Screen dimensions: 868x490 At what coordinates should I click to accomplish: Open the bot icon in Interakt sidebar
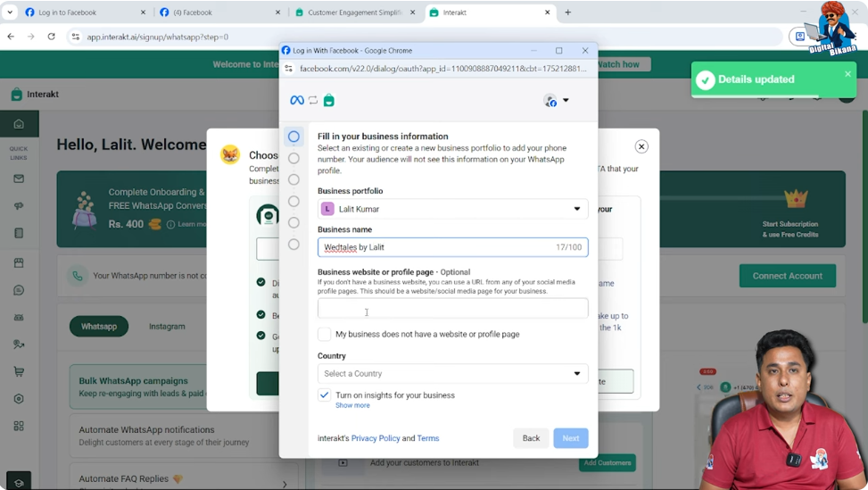[19, 317]
